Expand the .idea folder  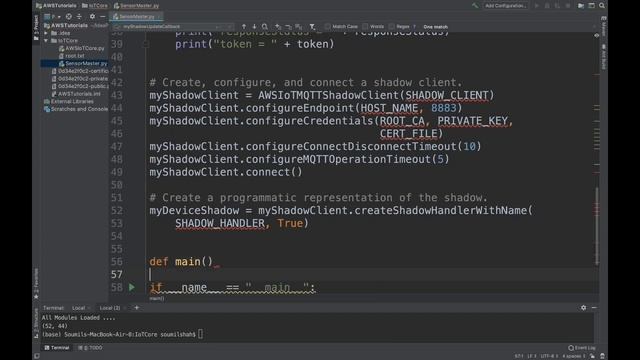coord(46,33)
